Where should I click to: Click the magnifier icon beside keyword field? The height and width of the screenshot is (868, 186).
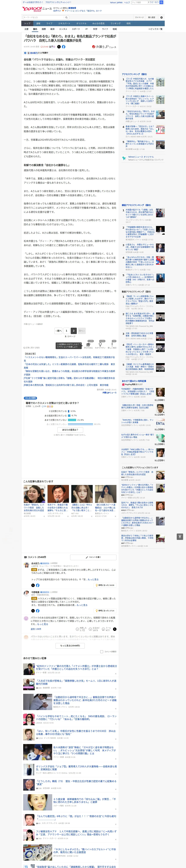point(66,17)
